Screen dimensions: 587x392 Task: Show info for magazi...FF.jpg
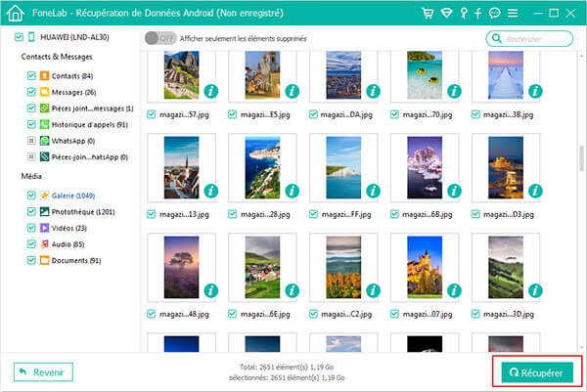[x=374, y=191]
